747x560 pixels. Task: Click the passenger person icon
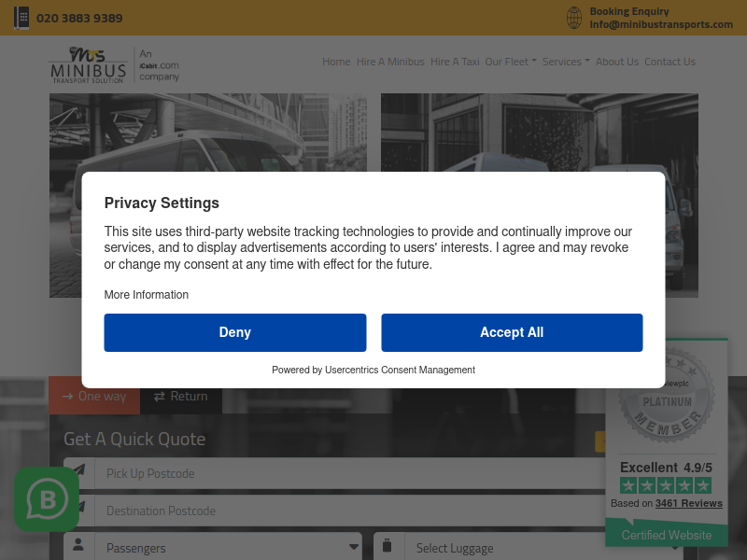click(78, 545)
